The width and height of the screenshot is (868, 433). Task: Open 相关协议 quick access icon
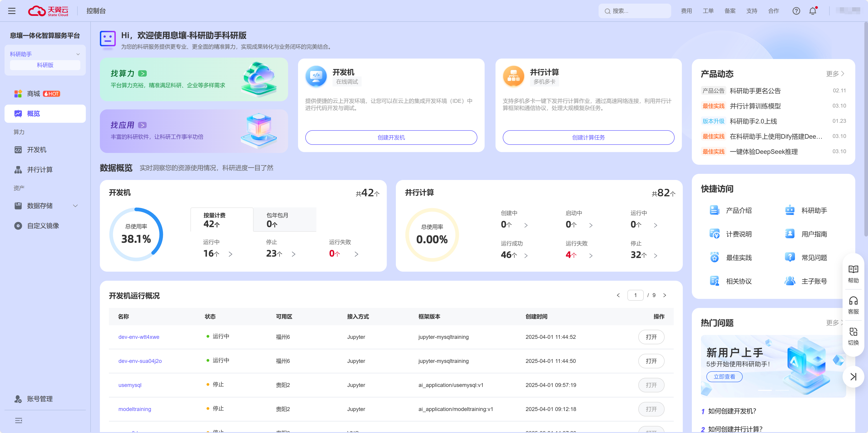tap(714, 281)
